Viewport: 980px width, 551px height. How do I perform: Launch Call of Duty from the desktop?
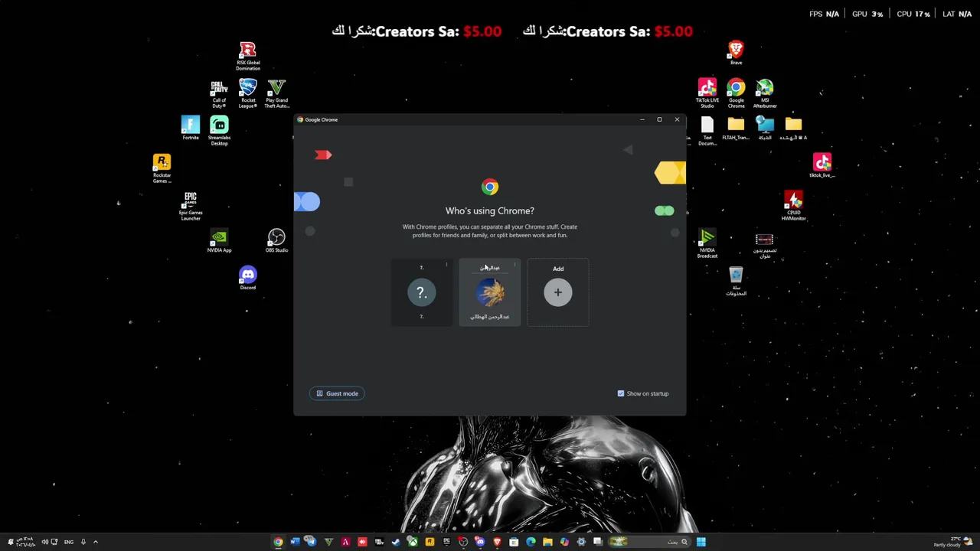tap(219, 93)
